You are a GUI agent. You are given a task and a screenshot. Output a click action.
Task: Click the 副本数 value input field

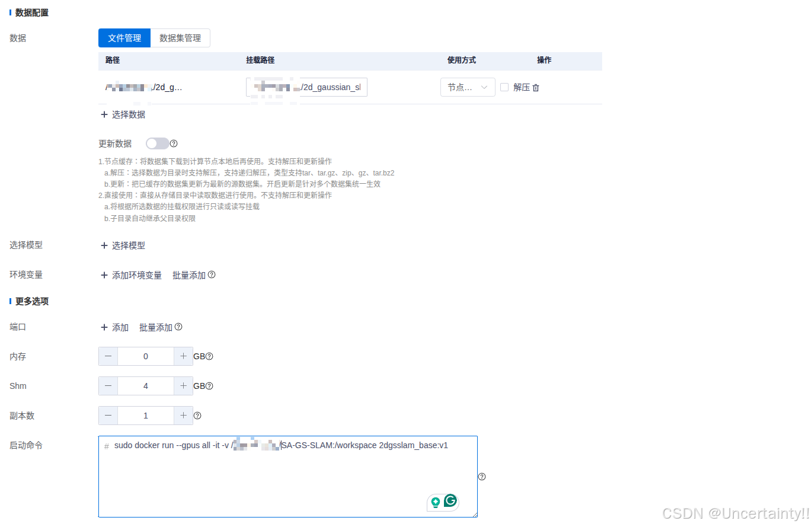(146, 416)
